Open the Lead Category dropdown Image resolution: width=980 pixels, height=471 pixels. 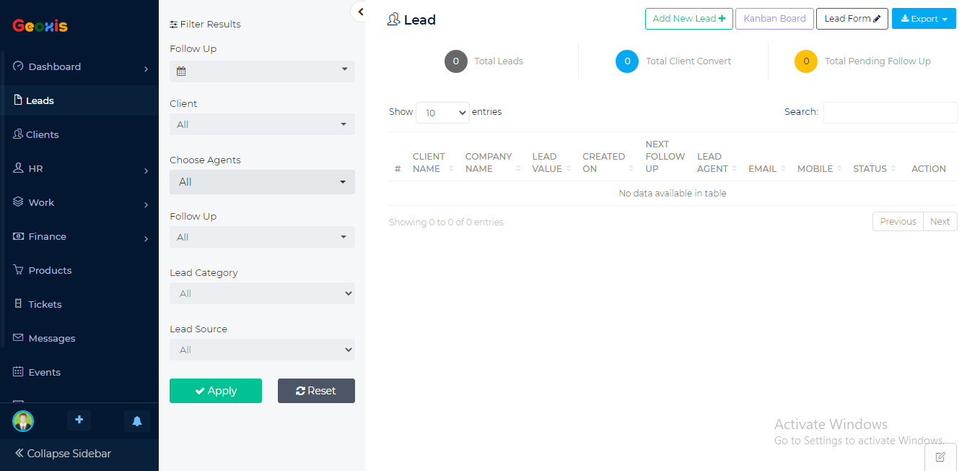pos(262,293)
